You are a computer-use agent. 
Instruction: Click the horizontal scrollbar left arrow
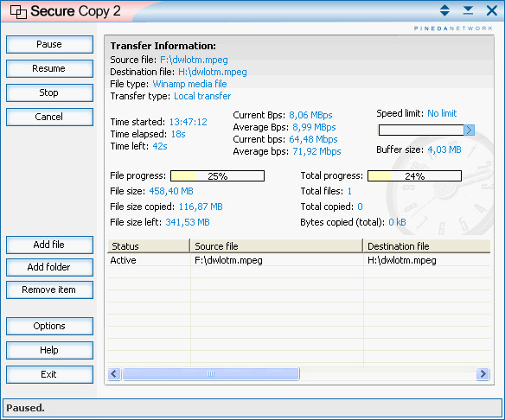coord(114,373)
